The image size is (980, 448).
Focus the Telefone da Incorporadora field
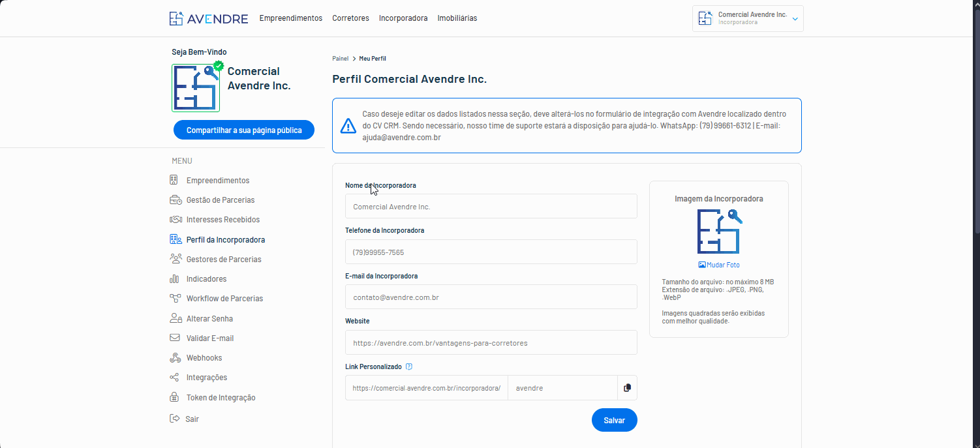[x=491, y=252]
